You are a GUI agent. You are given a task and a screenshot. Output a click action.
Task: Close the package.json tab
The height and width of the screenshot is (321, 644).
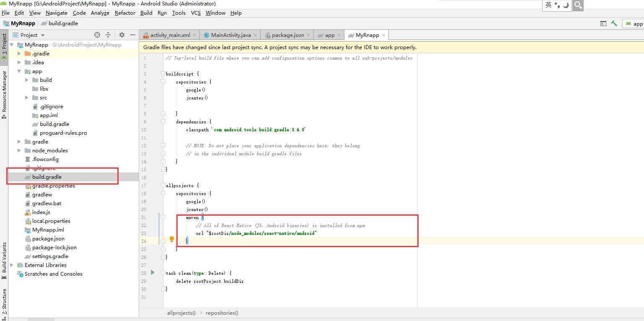[309, 35]
